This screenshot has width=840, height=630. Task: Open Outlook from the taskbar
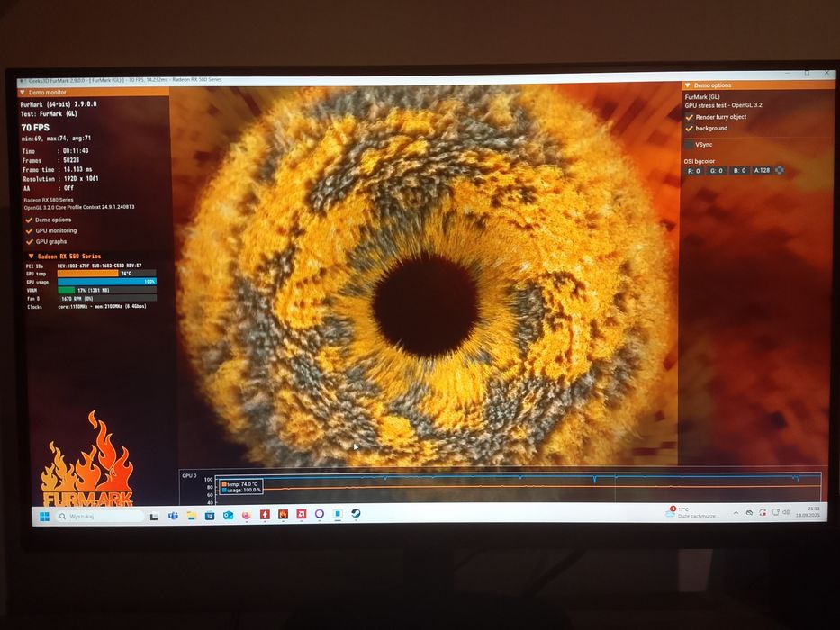pyautogui.click(x=228, y=515)
